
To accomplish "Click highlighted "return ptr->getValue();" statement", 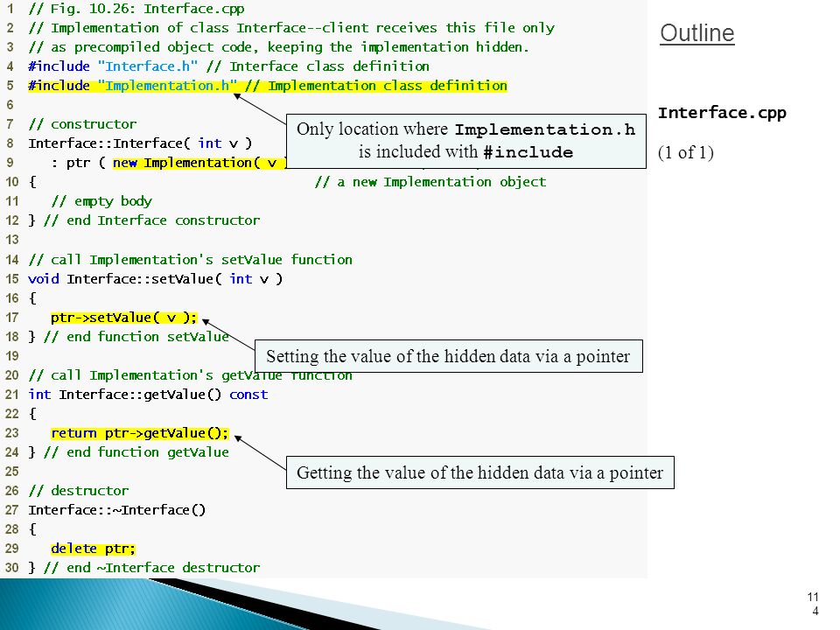I will pos(140,433).
